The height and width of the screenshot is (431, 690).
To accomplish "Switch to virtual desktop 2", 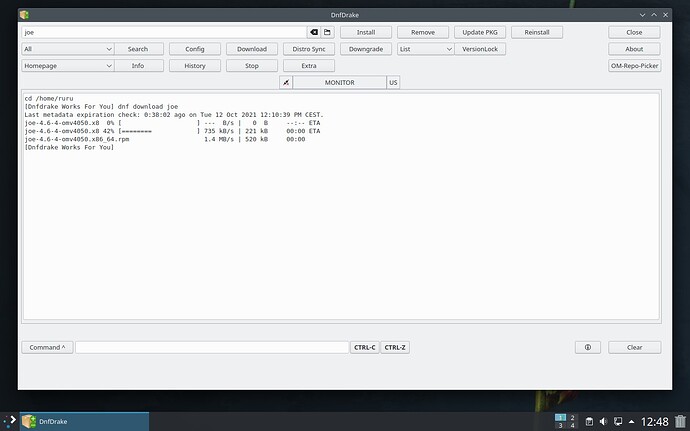I will click(572, 417).
